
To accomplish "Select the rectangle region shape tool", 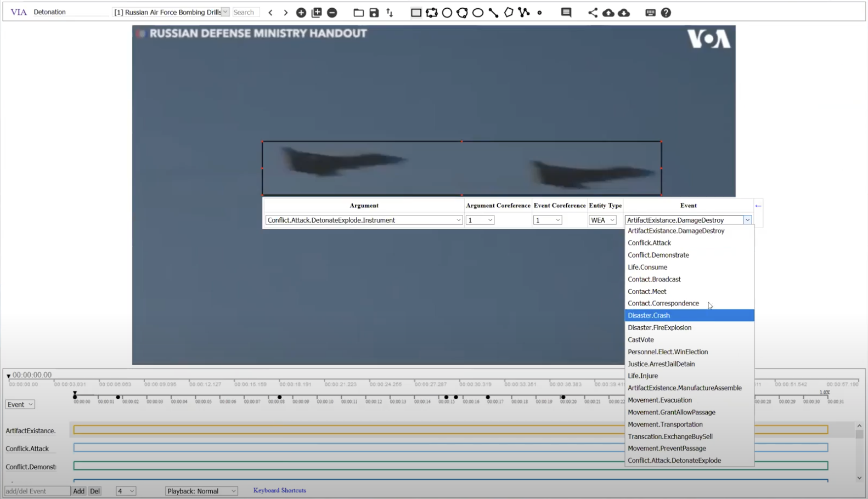I will 416,13.
